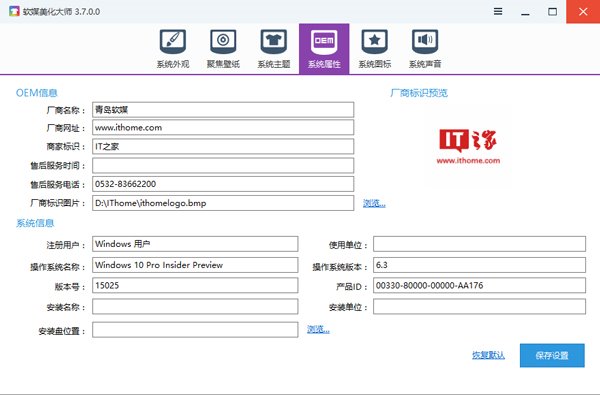600x395 pixels.
Task: Click the 厂商名称 field with 青岛软媒
Action: 223,110
